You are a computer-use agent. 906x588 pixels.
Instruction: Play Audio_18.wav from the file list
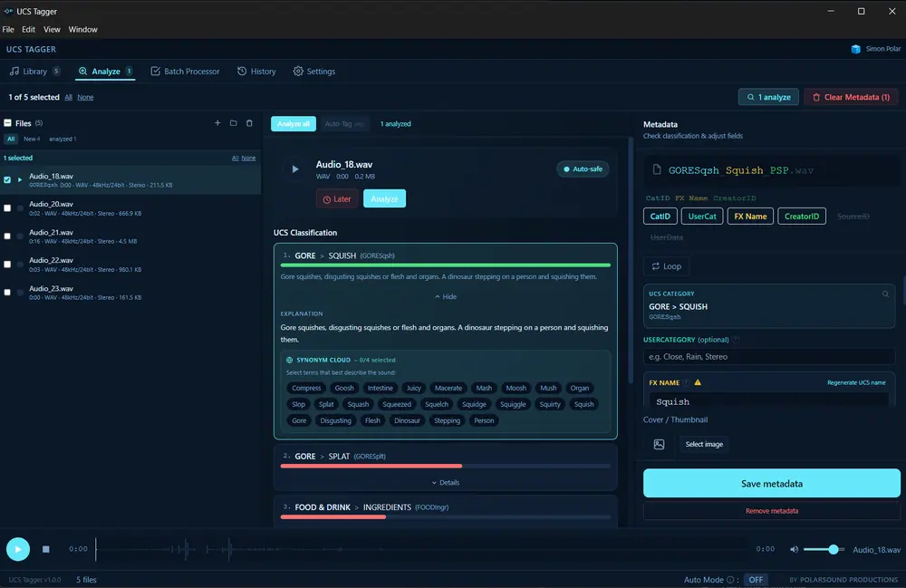click(20, 179)
